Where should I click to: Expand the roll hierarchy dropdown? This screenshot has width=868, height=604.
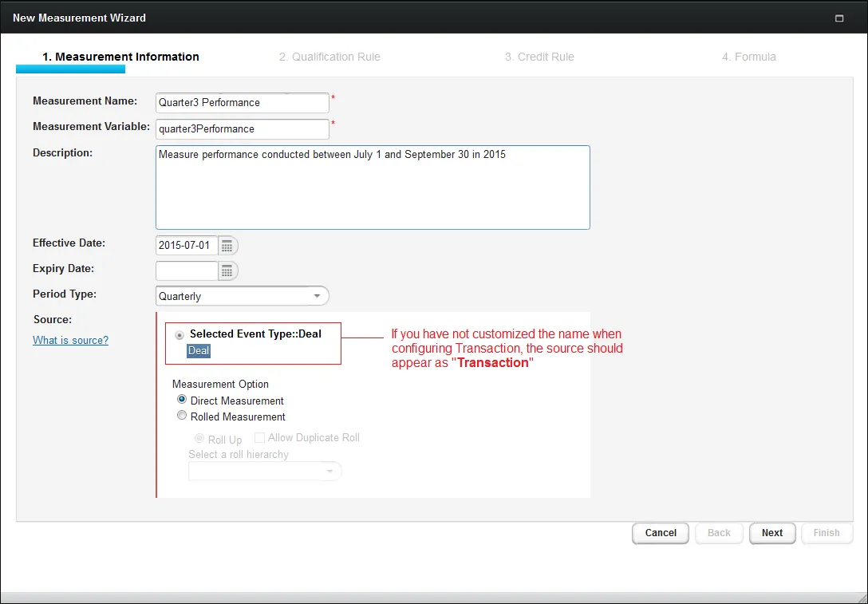tap(265, 471)
